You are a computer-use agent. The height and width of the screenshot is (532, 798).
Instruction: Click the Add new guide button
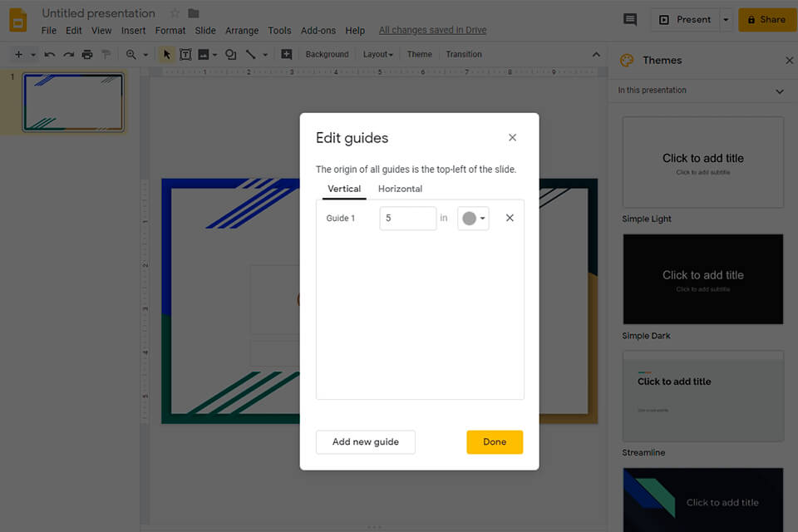365,442
